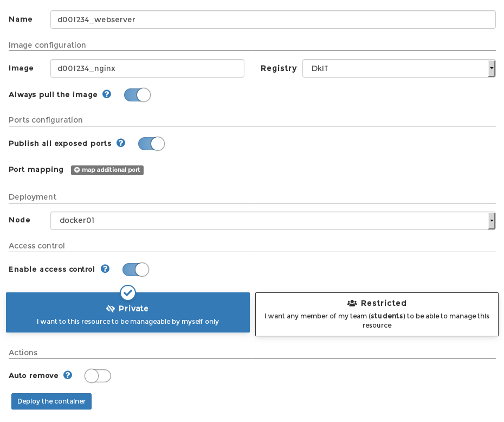The width and height of the screenshot is (504, 422).
Task: Disable Publish all exposed ports switch
Action: (151, 144)
